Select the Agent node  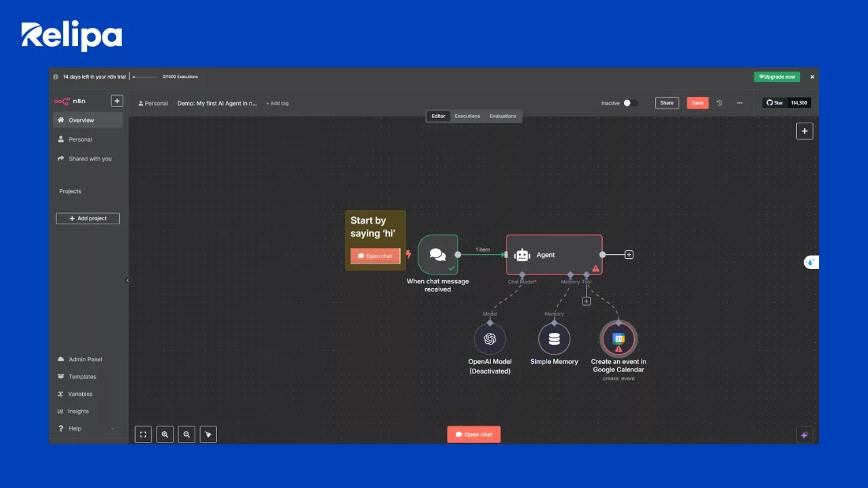554,255
